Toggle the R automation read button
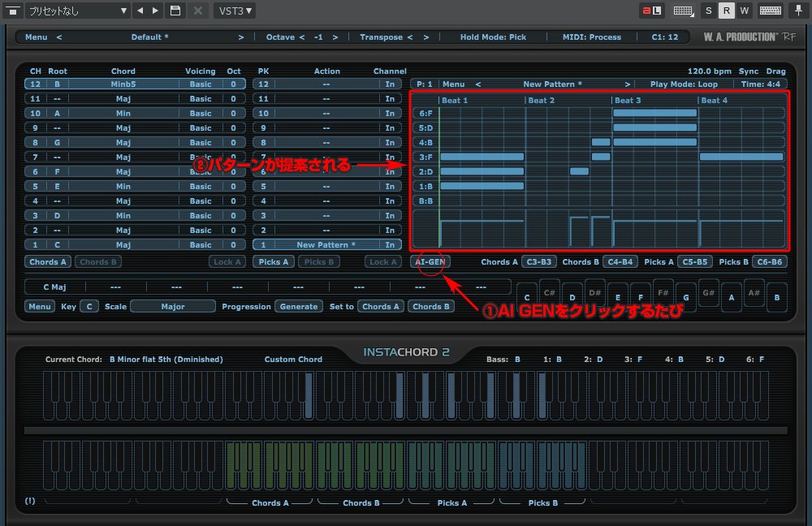 [727, 11]
